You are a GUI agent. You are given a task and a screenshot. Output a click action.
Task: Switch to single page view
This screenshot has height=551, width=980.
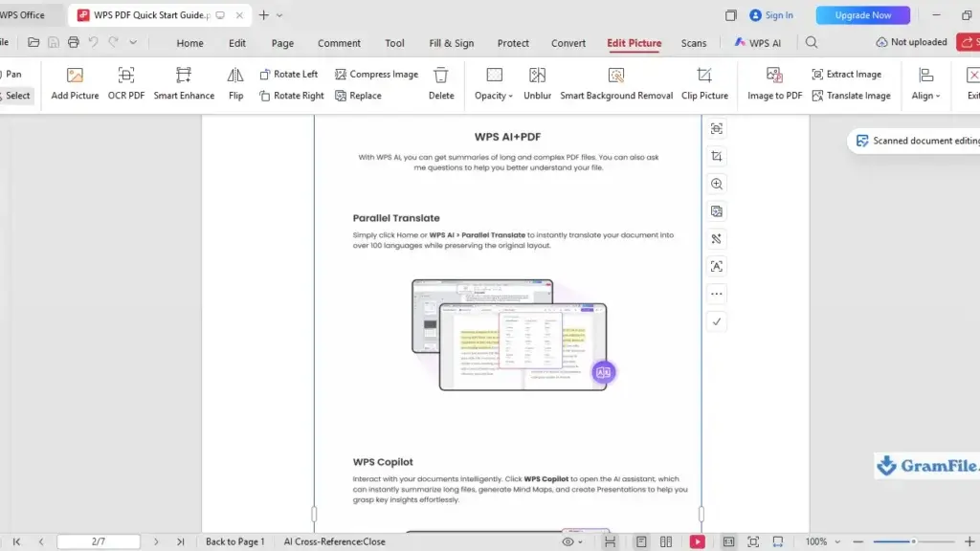coord(641,541)
